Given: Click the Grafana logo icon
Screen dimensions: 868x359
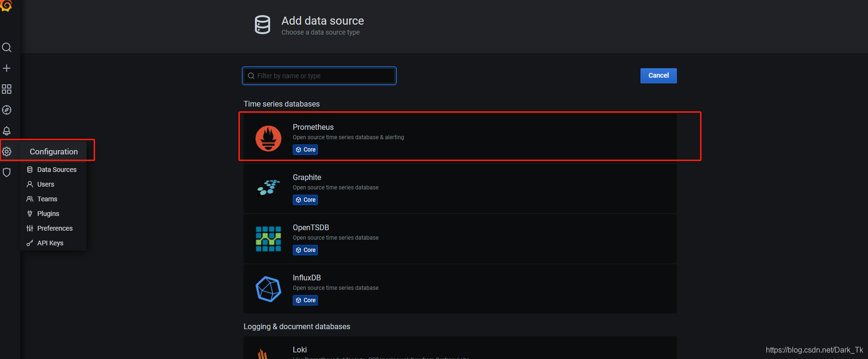Looking at the screenshot, I should coord(6,5).
